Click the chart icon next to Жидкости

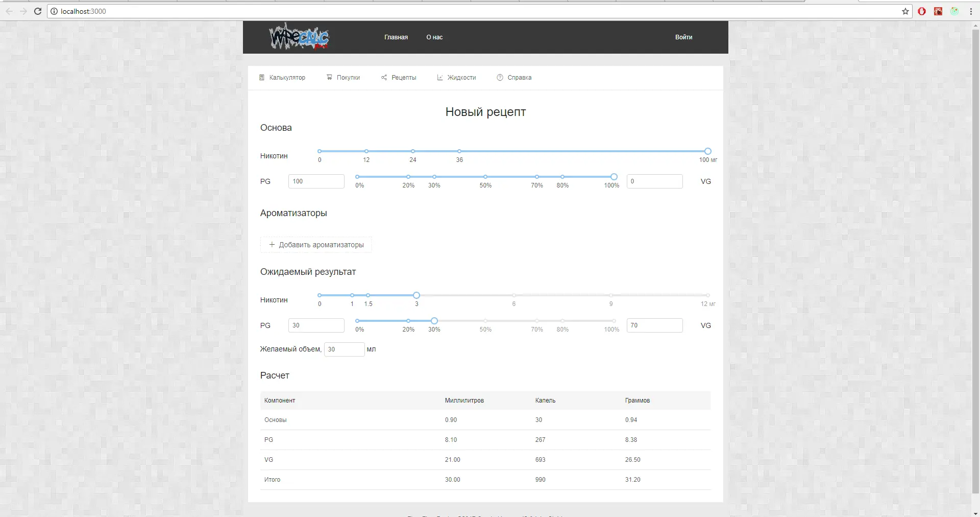(x=440, y=78)
